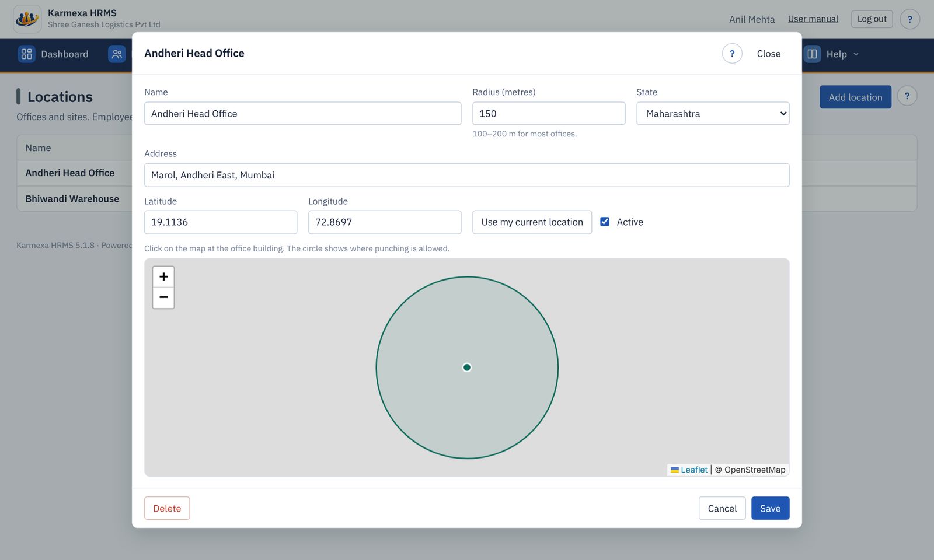This screenshot has width=934, height=560.
Task: Click the Name column header
Action: click(38, 148)
